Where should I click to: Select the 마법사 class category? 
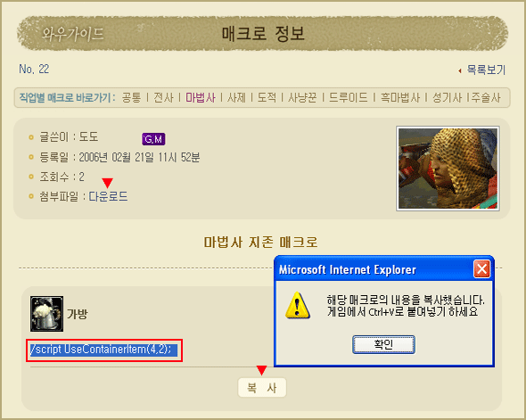201,97
